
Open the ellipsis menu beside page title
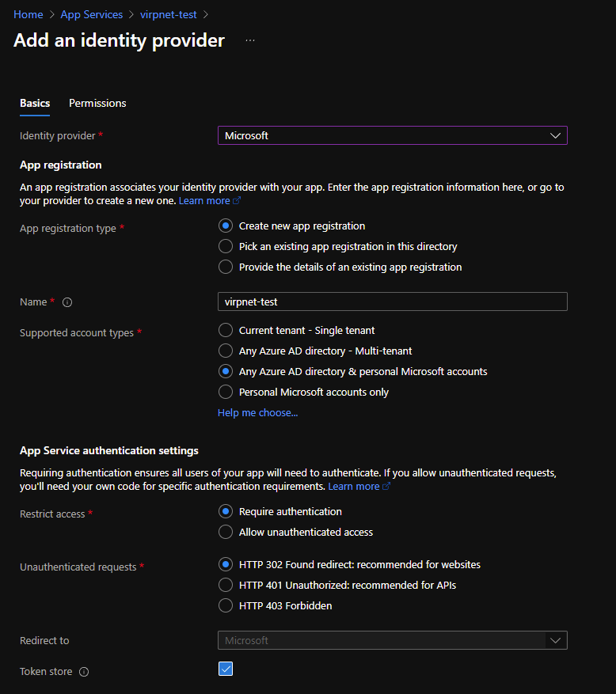tap(250, 40)
